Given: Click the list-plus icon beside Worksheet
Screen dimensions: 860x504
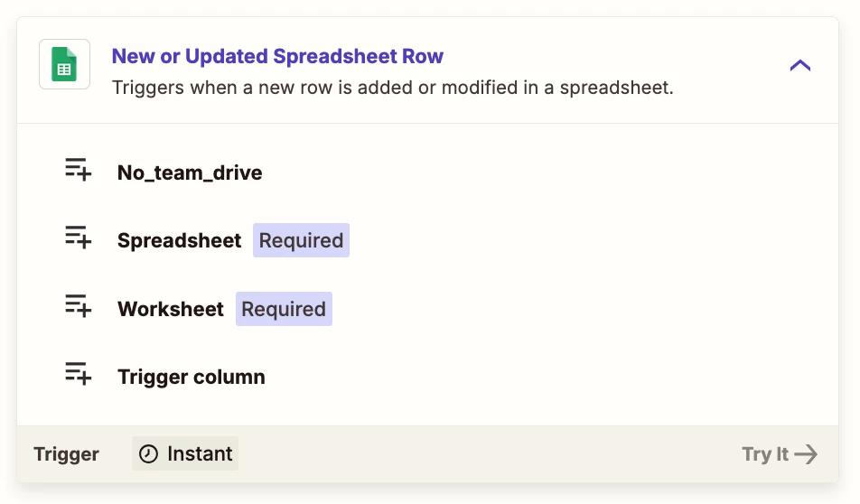Looking at the screenshot, I should [78, 305].
